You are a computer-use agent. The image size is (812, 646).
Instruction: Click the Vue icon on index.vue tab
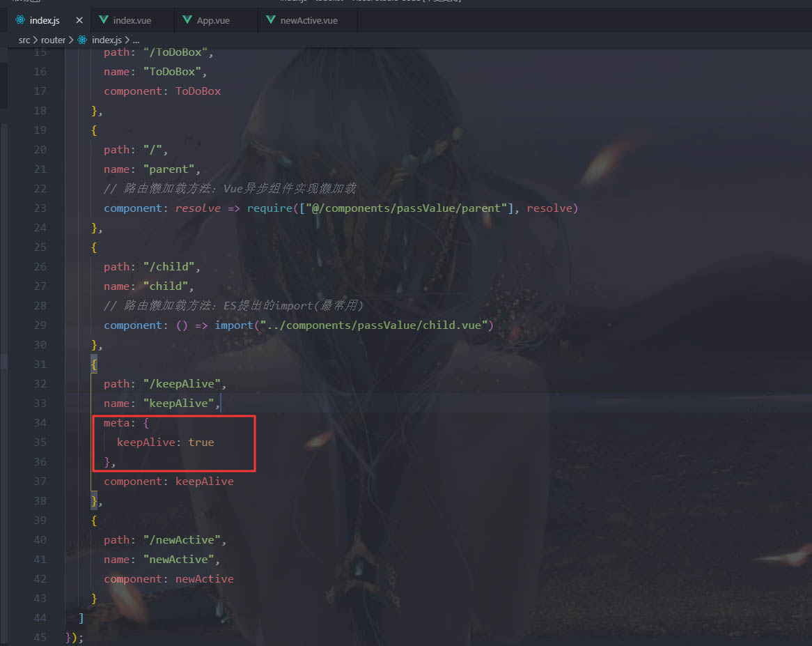point(104,20)
